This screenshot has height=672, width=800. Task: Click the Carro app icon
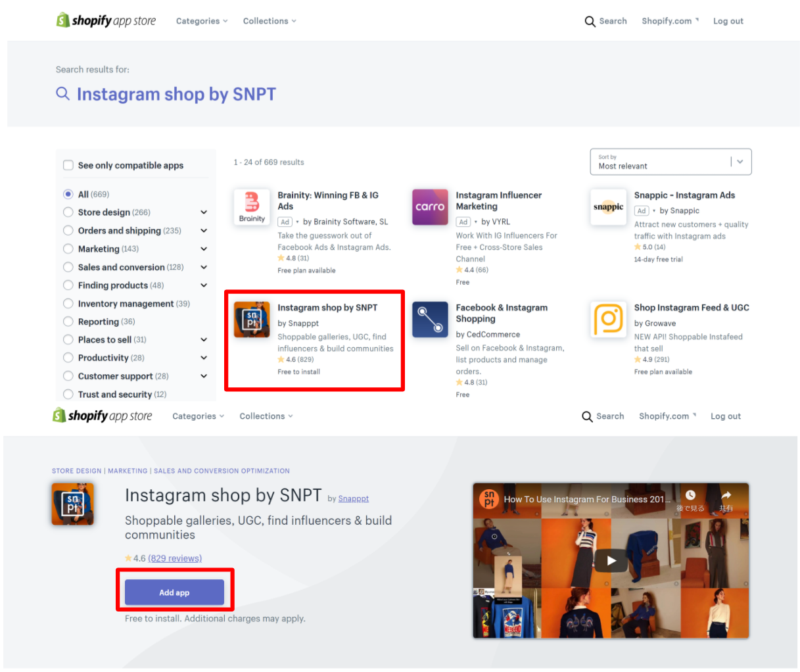430,206
